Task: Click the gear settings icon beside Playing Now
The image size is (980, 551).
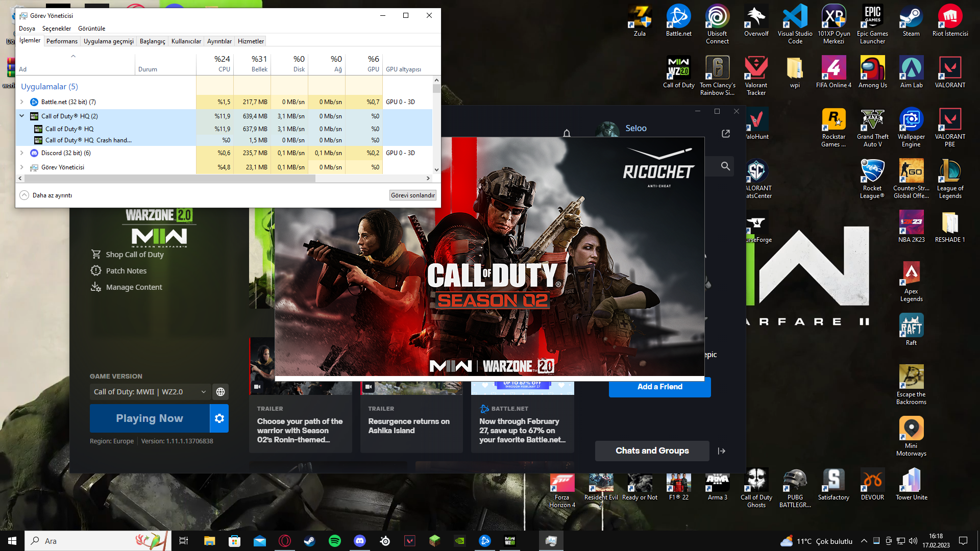Action: pos(219,418)
